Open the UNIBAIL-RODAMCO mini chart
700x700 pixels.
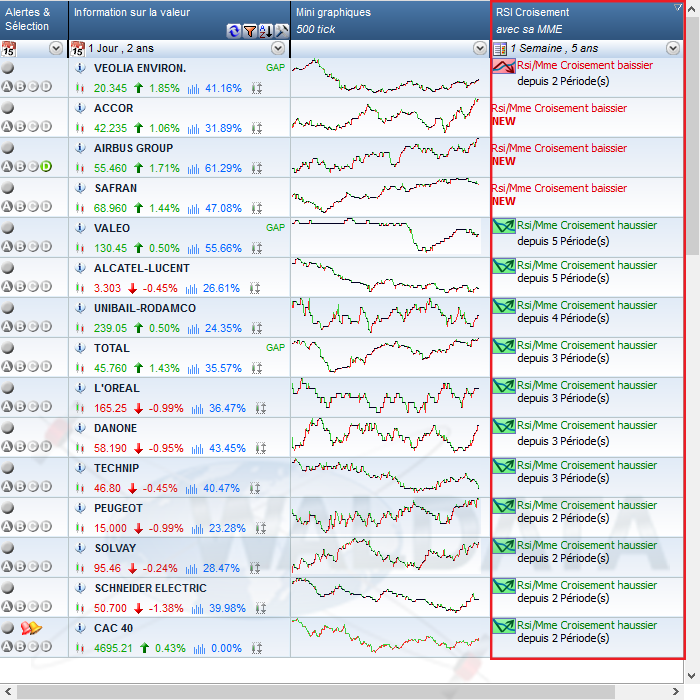click(386, 317)
